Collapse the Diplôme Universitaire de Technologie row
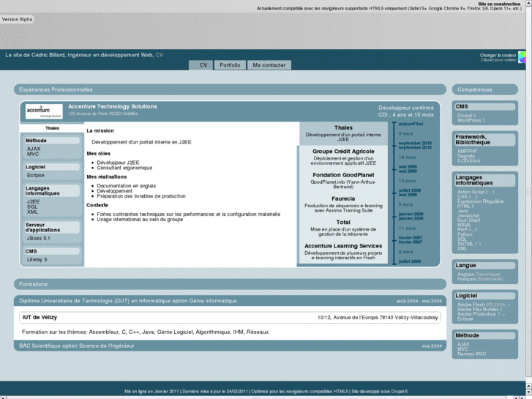The height and width of the screenshot is (399, 532). point(230,301)
